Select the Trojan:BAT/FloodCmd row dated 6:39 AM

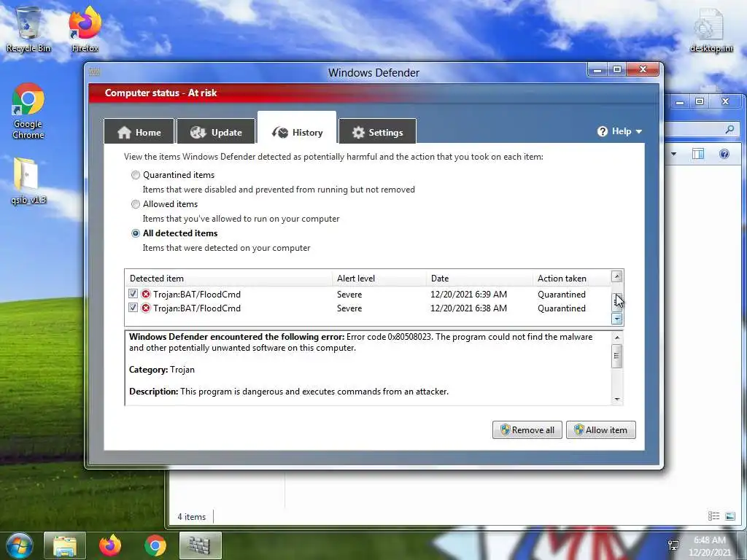[368, 295]
